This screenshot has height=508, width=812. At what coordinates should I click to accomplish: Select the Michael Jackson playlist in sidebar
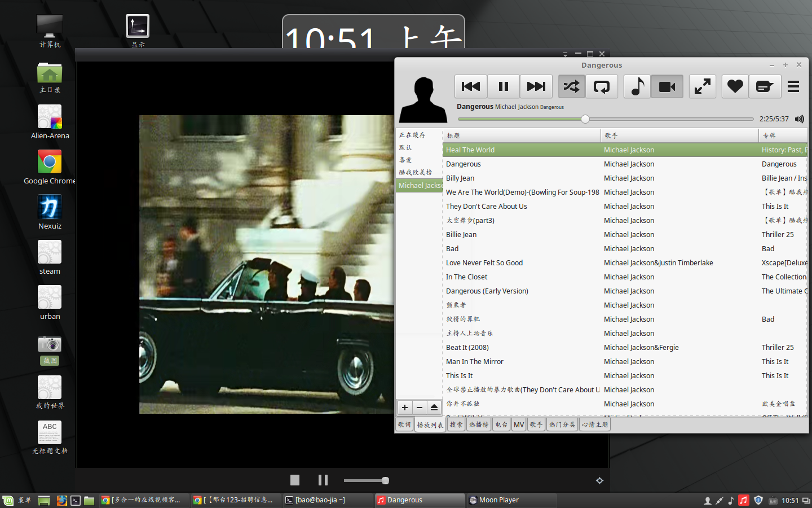(419, 185)
